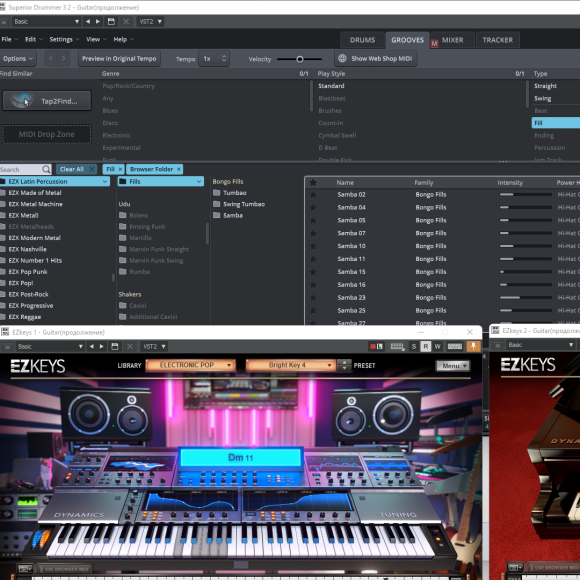Open the Basic preset dropdown in Superior Drummer
Viewport: 580px width, 580px height.
(46, 21)
